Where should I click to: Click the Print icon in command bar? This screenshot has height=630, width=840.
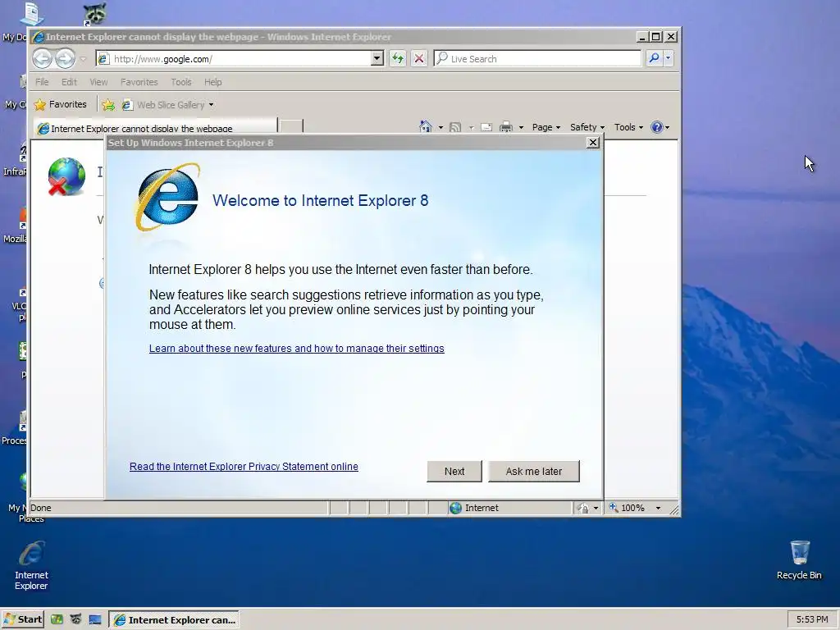[505, 127]
